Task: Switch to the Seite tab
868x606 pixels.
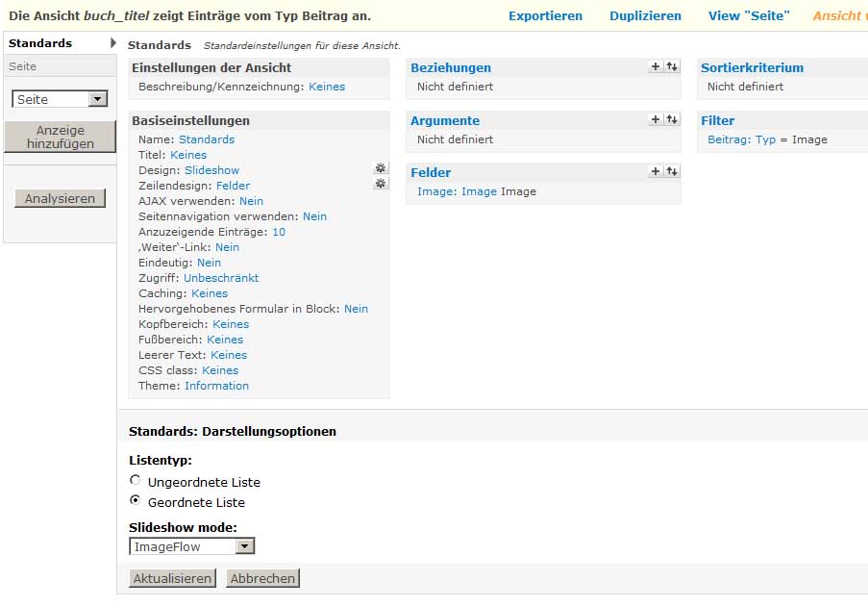Action: 23,66
